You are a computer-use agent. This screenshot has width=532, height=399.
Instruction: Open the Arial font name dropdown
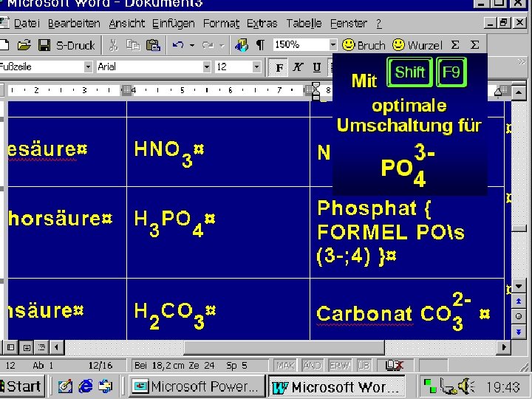pos(207,66)
